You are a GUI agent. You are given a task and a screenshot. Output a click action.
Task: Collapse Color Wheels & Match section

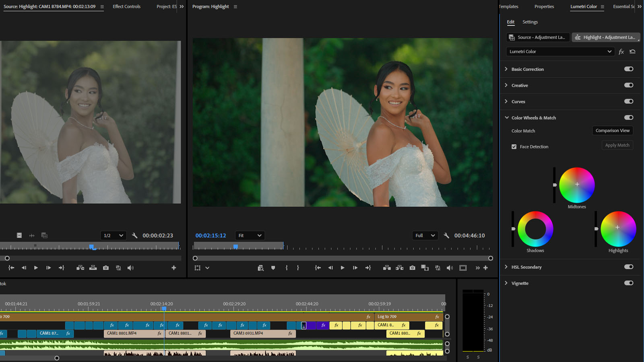[506, 117]
